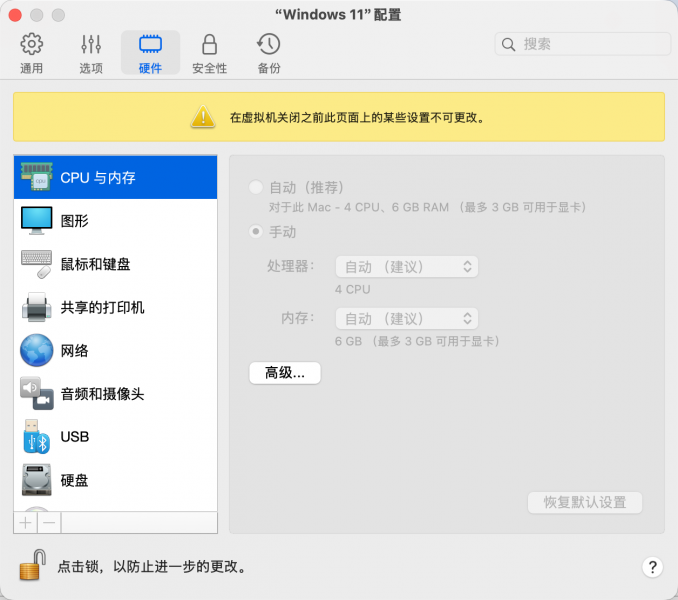Close the window with red button
The image size is (678, 600).
pyautogui.click(x=15, y=15)
